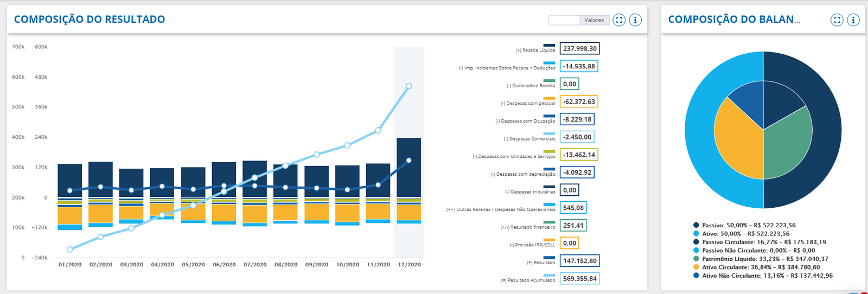The width and height of the screenshot is (868, 294).
Task: Click the outer dark navy Passivo ring segment
Action: tap(827, 130)
